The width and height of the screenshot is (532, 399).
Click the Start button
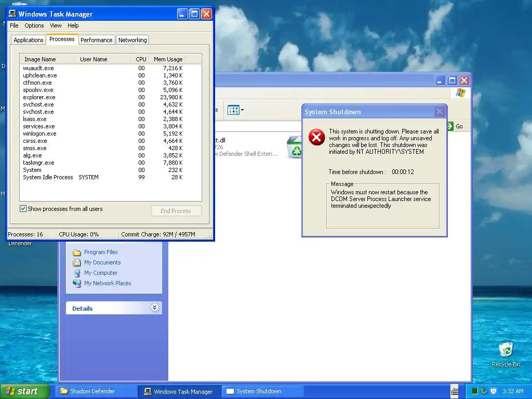[x=24, y=391]
